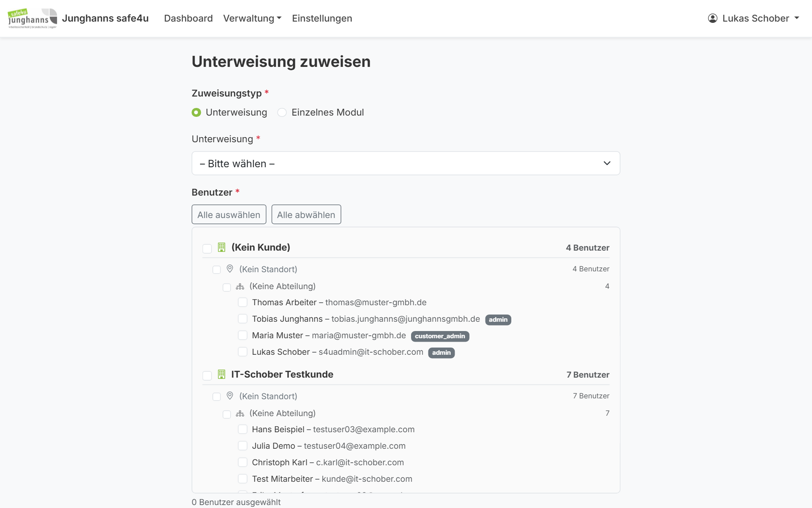Click the testuser03@example.com label text
812x508 pixels.
pos(364,429)
